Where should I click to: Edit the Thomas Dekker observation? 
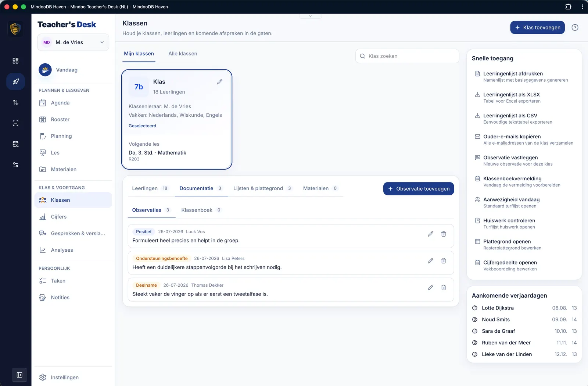tap(431, 288)
